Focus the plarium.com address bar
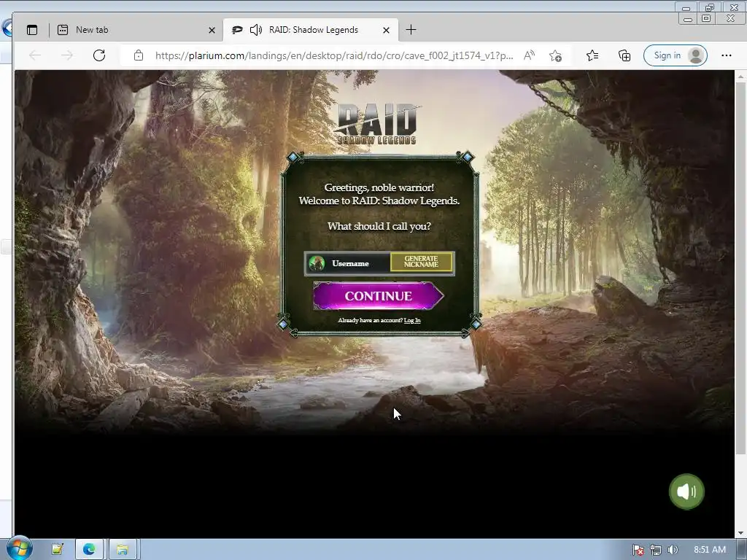This screenshot has width=747, height=560. 334,55
